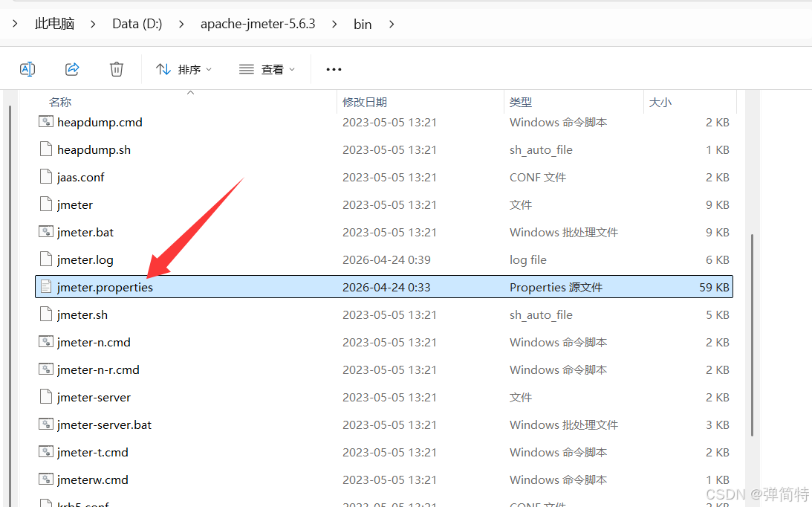Click the jmeter-n.cmd file icon
Viewport: 812px width, 507px height.
click(46, 342)
